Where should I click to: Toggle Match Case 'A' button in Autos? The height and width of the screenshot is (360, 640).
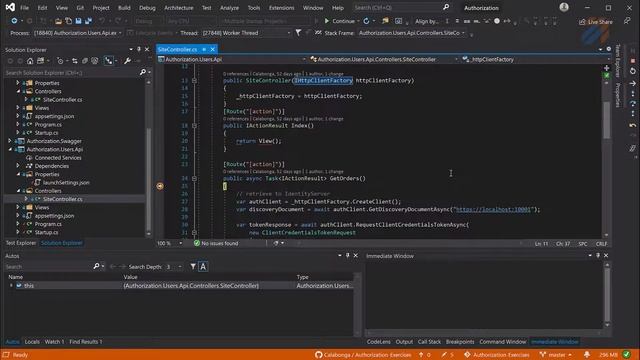pos(203,267)
